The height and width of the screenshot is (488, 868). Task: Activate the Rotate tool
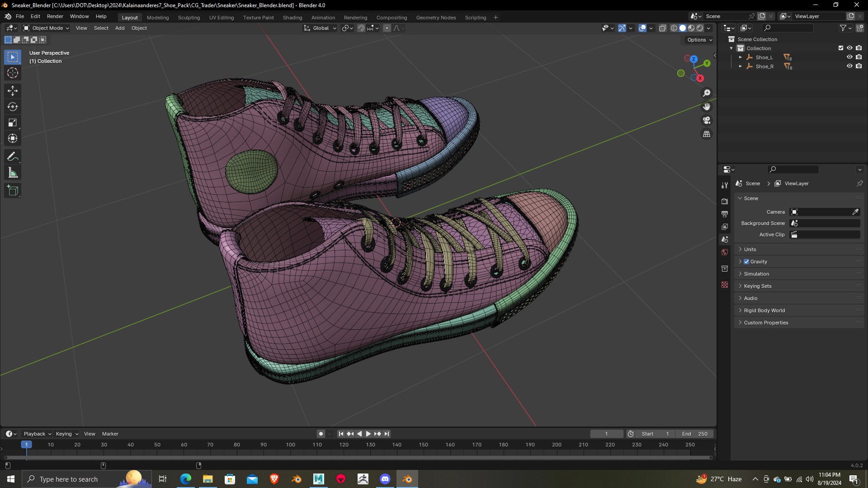pos(13,107)
